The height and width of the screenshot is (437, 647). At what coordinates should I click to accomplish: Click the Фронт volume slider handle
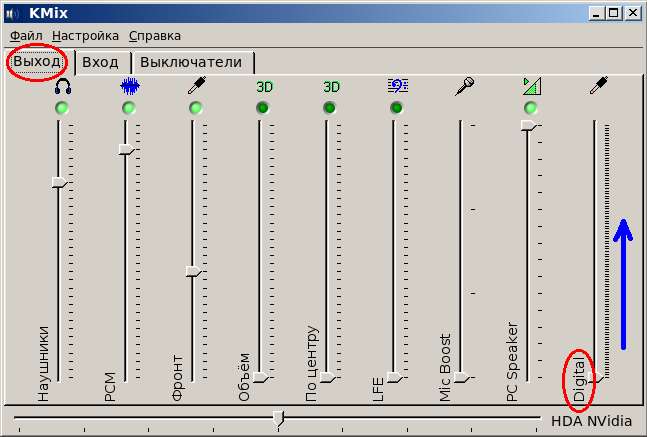click(x=194, y=272)
